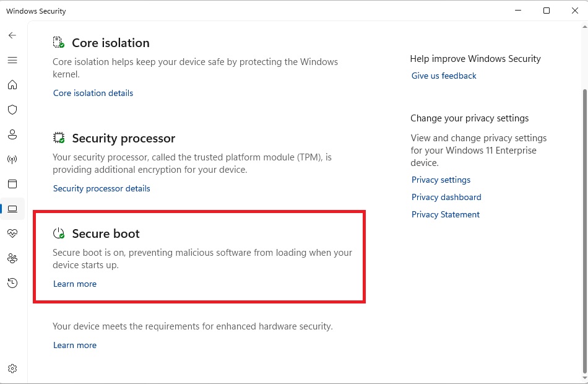Click the Security processor chip icon

[59, 137]
